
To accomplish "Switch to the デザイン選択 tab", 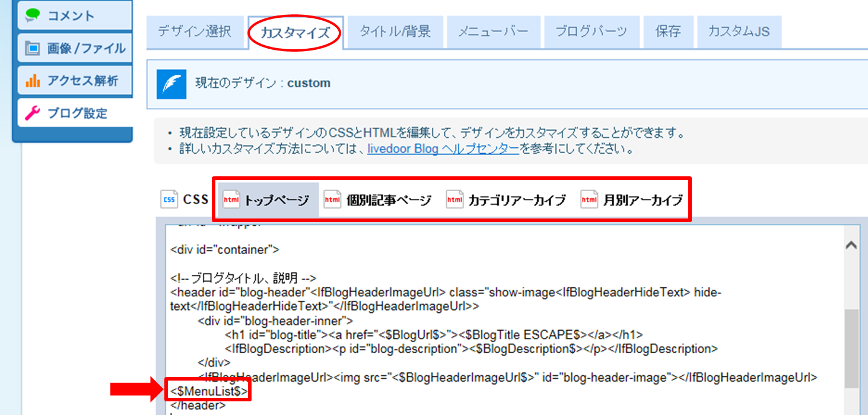I will coord(195,32).
